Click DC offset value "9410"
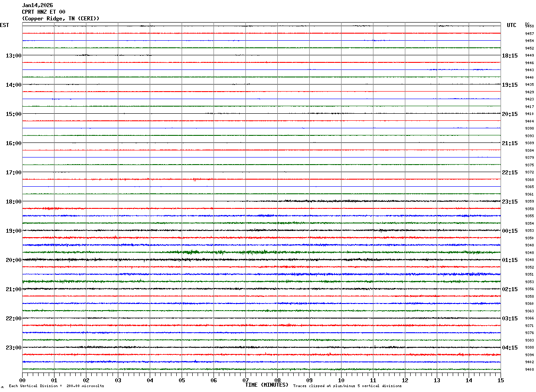Image resolution: width=536 pixels, height=392 pixels. (x=529, y=114)
